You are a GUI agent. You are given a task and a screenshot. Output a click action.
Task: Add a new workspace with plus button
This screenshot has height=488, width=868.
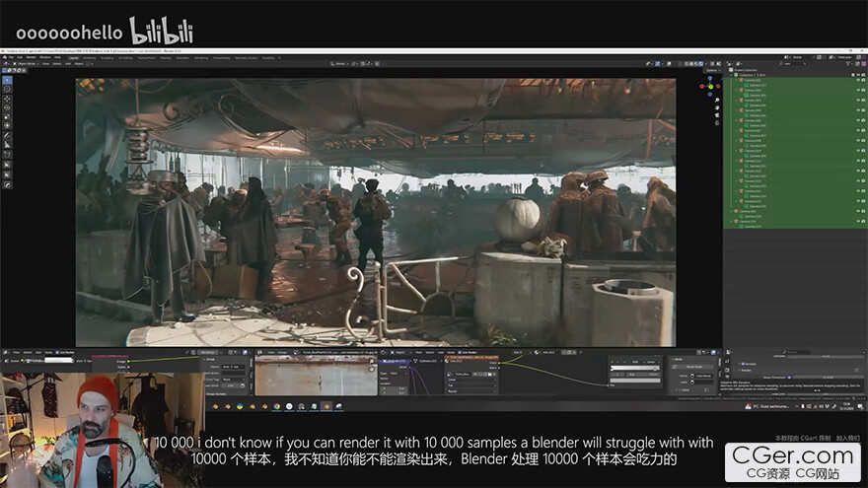[x=279, y=57]
